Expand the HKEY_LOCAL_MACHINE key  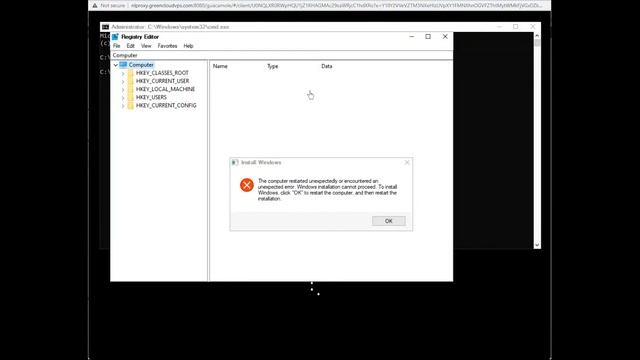pyautogui.click(x=123, y=89)
